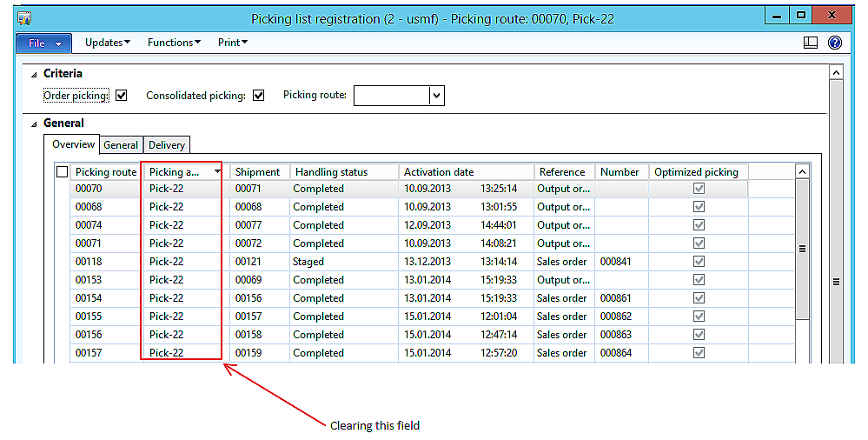
Task: Open the Functions menu
Action: [x=174, y=43]
